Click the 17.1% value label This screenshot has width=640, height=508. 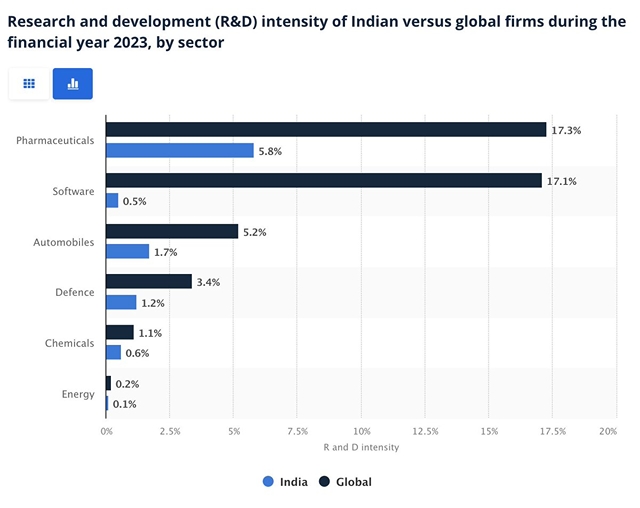pyautogui.click(x=562, y=182)
